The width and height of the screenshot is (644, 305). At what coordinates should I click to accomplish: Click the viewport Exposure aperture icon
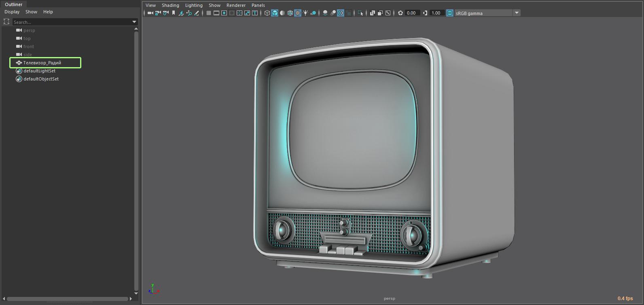tap(400, 13)
